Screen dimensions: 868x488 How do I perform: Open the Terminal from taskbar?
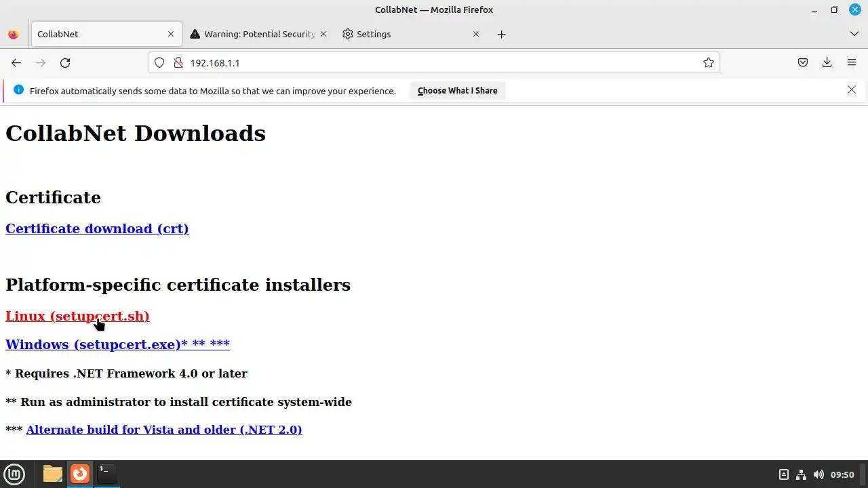click(107, 474)
